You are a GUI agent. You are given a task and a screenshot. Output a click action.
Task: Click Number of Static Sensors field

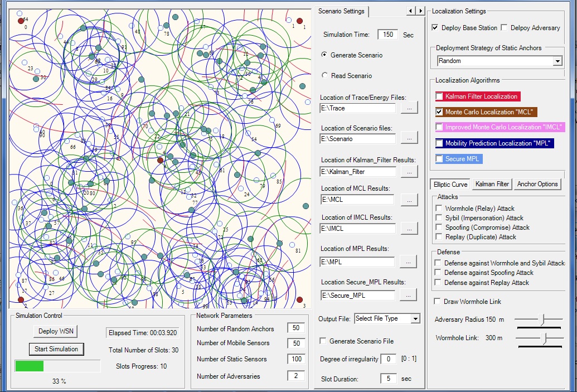click(x=296, y=359)
